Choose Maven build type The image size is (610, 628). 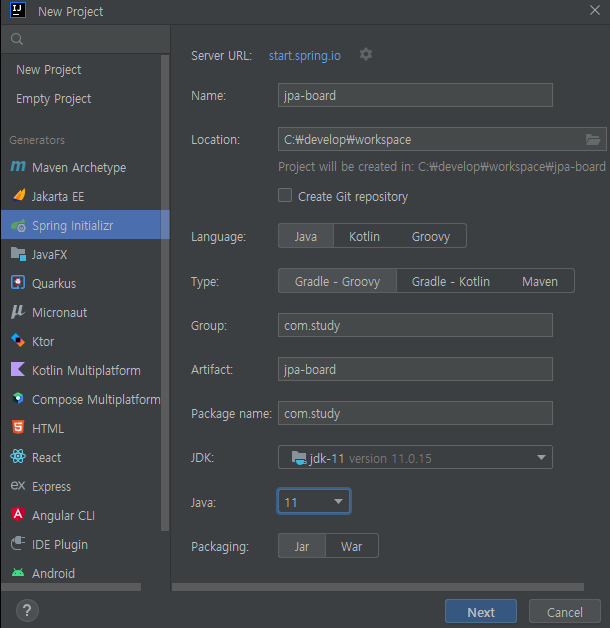[x=540, y=281]
